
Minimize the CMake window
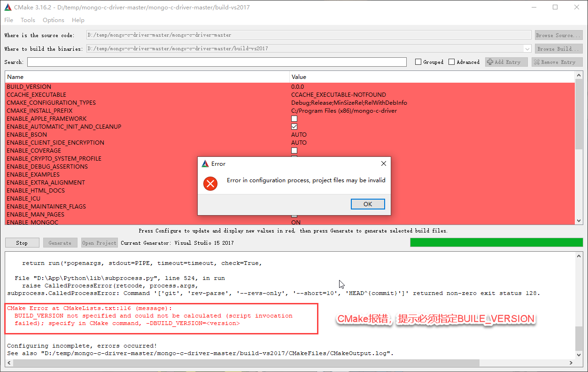[534, 8]
